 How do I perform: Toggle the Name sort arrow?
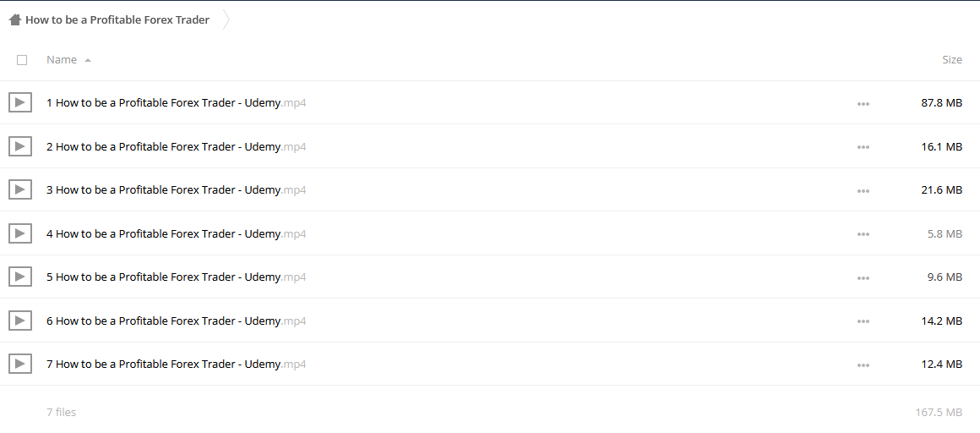coord(88,60)
